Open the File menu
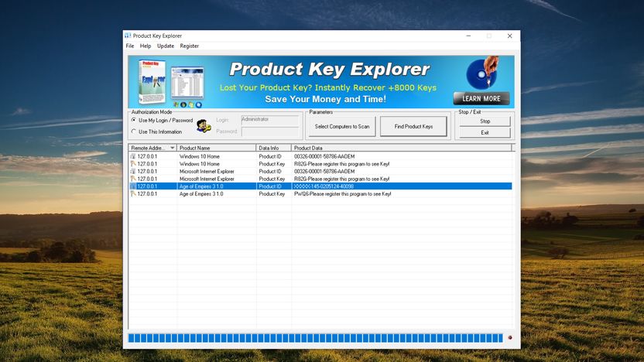Image resolution: width=644 pixels, height=362 pixels. coord(130,46)
